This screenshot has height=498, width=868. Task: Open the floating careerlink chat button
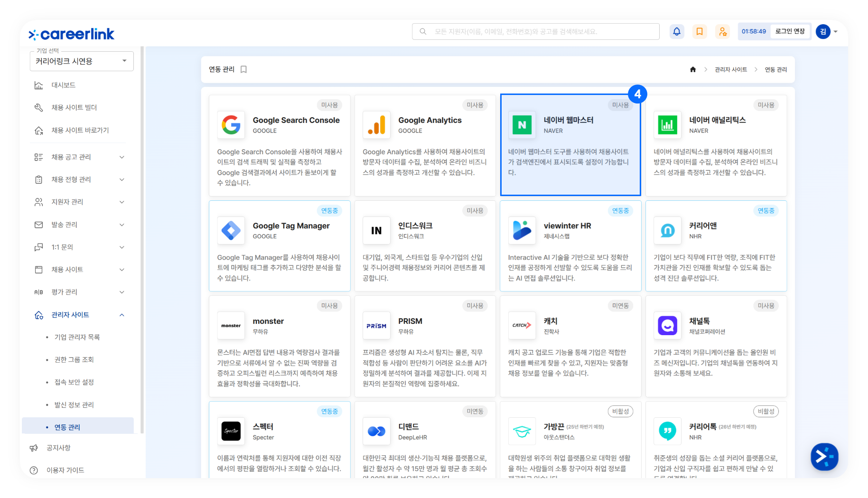click(824, 457)
